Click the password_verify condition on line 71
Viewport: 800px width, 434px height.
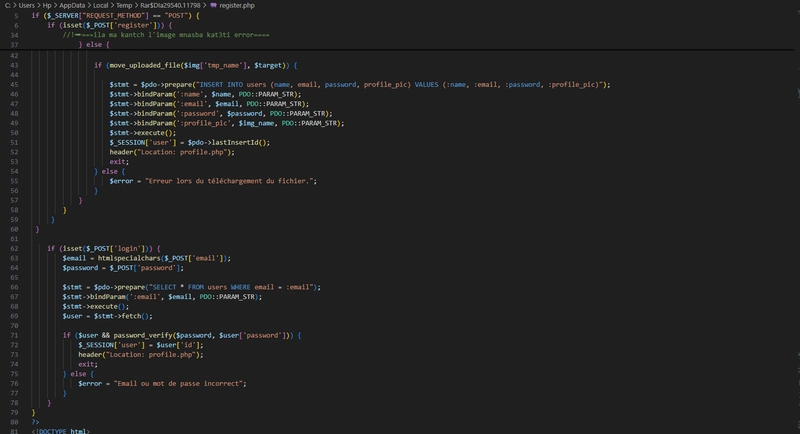(x=182, y=335)
